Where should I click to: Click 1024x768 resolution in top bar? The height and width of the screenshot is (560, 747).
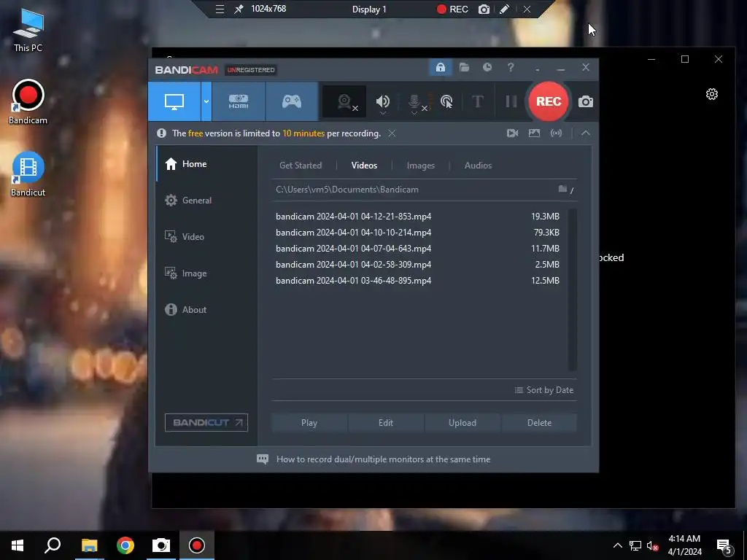[x=268, y=9]
